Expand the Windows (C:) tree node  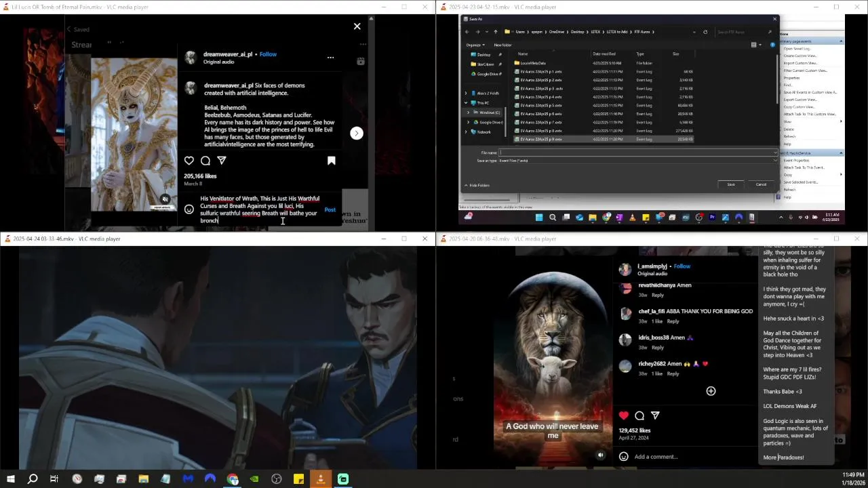(x=469, y=113)
